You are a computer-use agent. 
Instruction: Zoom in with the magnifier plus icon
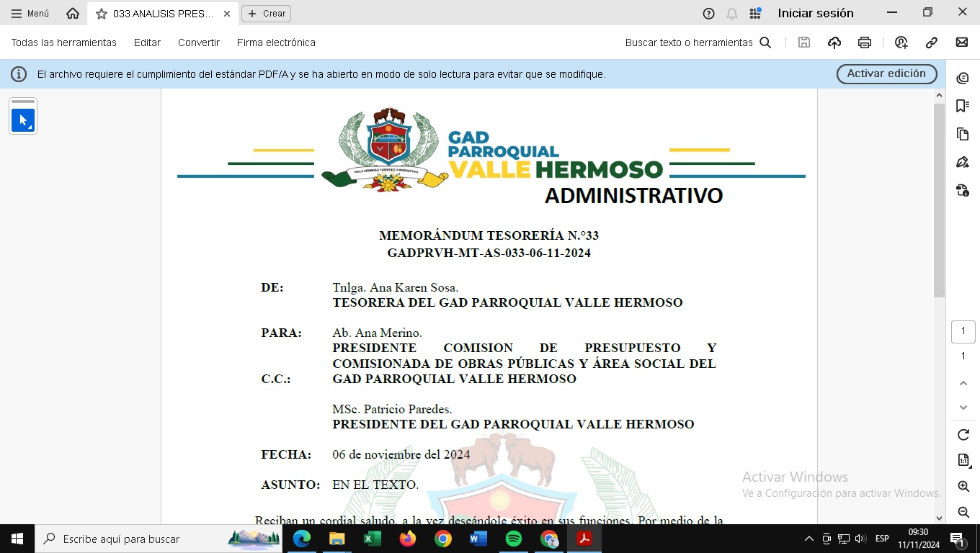click(963, 487)
